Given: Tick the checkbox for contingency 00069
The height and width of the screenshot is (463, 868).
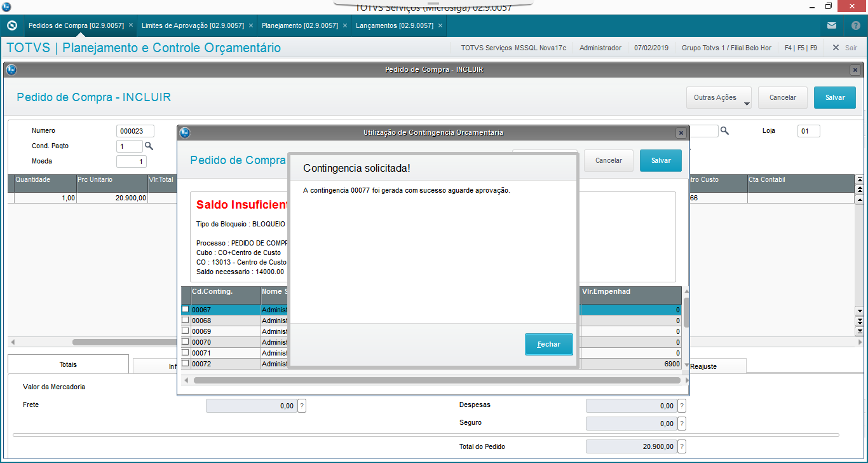Looking at the screenshot, I should [x=186, y=331].
